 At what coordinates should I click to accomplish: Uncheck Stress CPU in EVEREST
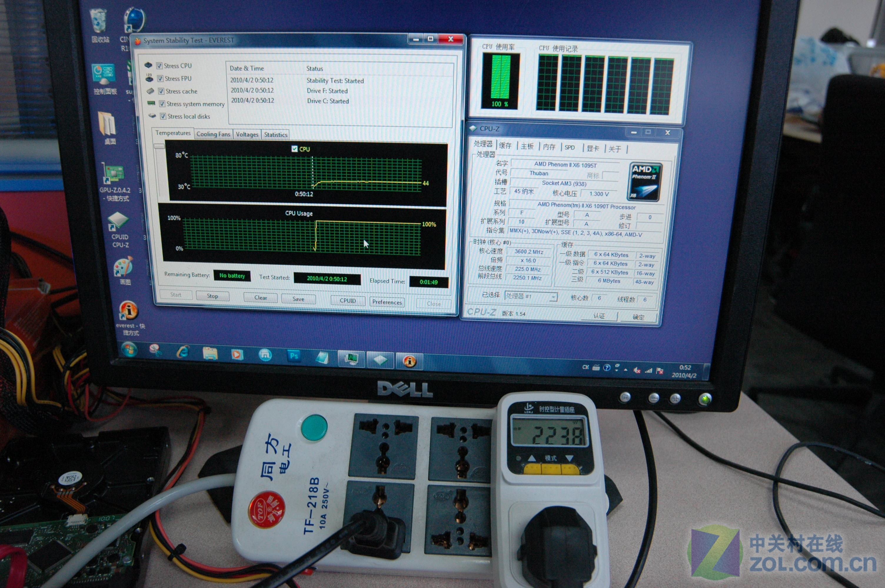coord(159,66)
